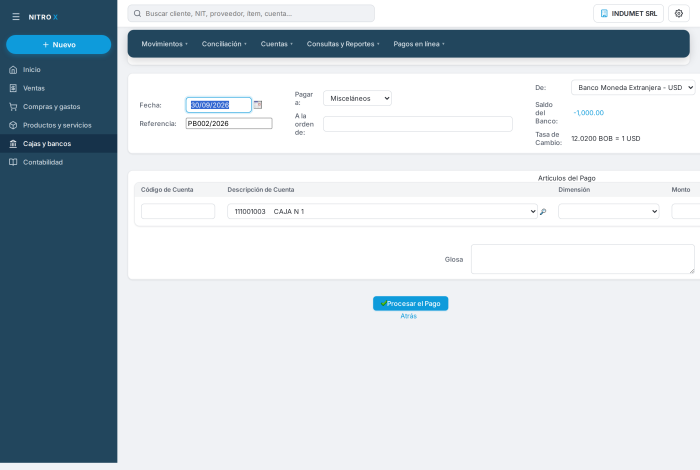Open Compras y gastos in sidebar
Screen dimensions: 700x470
(x=58, y=107)
